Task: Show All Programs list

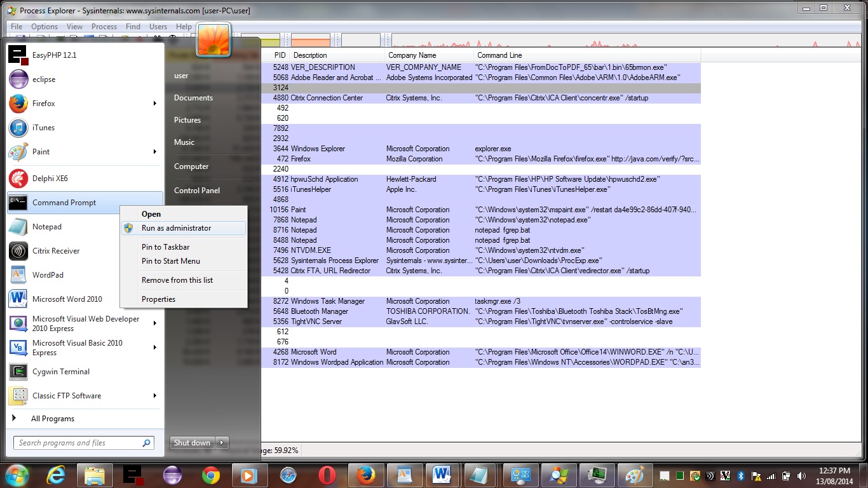Action: (85, 419)
